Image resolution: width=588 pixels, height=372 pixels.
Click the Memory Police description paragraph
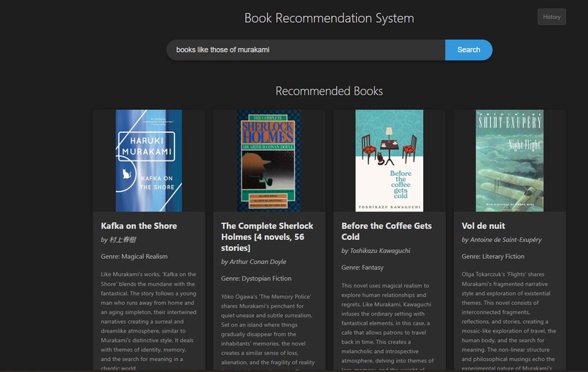(x=268, y=331)
